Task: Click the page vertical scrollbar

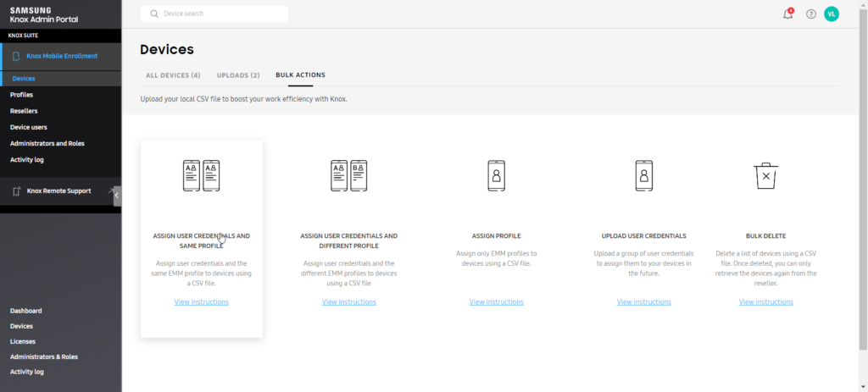Action: click(x=864, y=179)
